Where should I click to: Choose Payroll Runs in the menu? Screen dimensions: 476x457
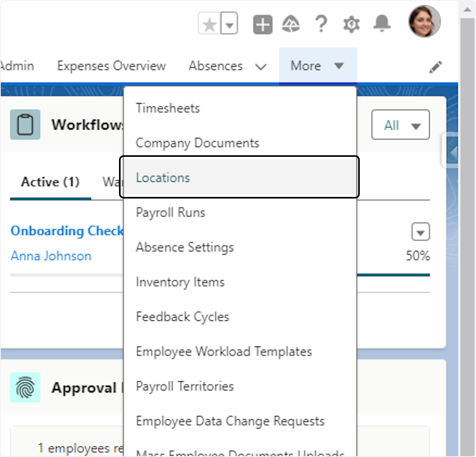pos(171,212)
